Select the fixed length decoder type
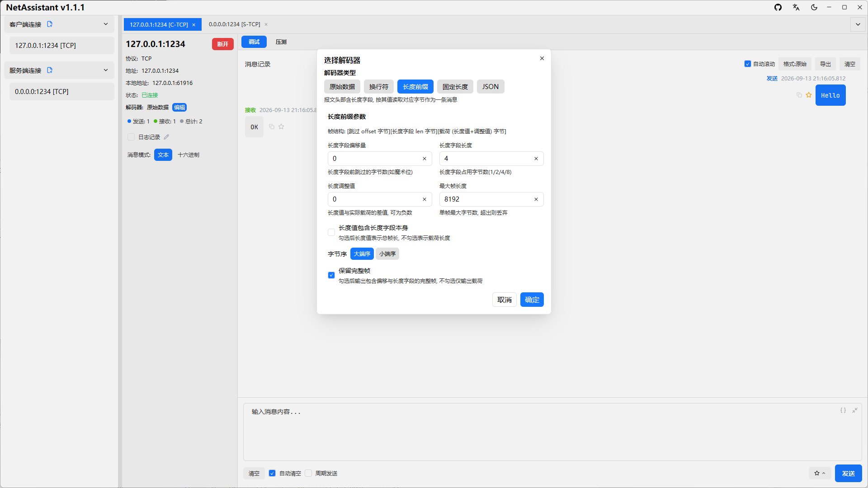The image size is (868, 488). 455,87
